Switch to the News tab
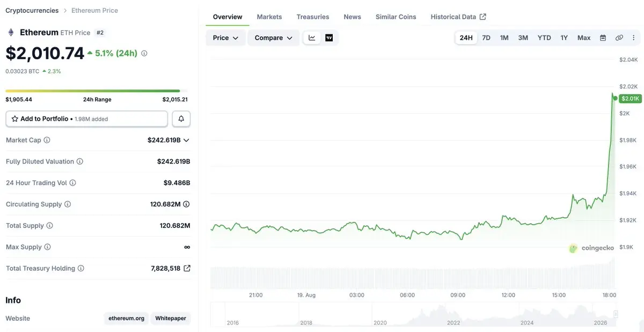The image size is (644, 332). [x=352, y=17]
